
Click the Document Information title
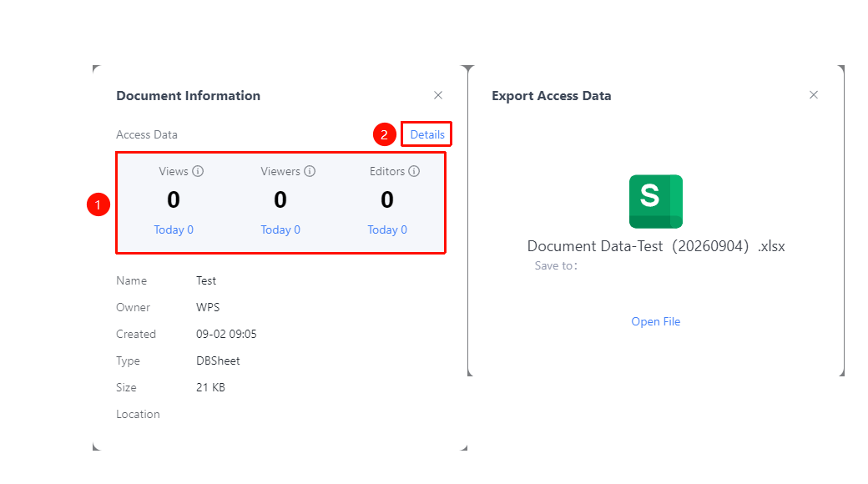click(189, 96)
